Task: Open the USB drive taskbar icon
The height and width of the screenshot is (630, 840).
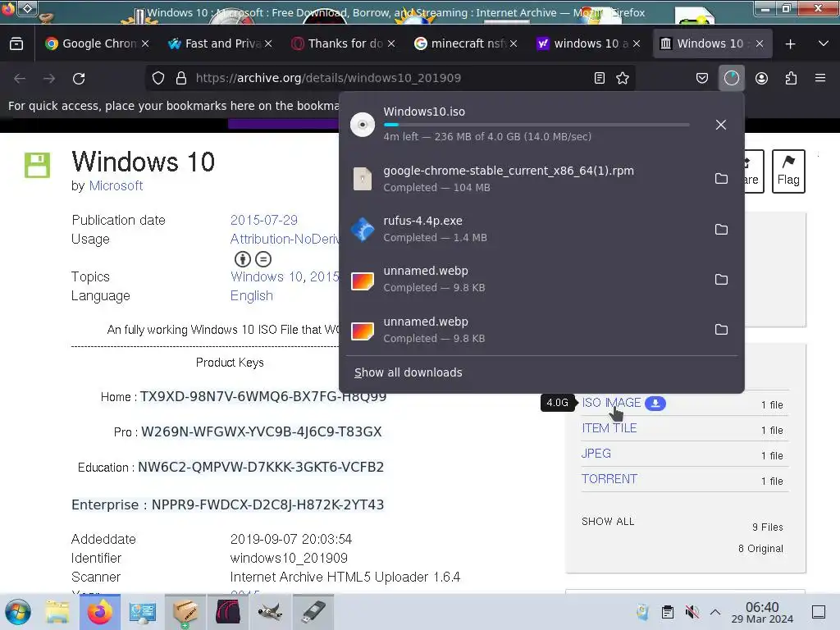Action: pos(313,612)
